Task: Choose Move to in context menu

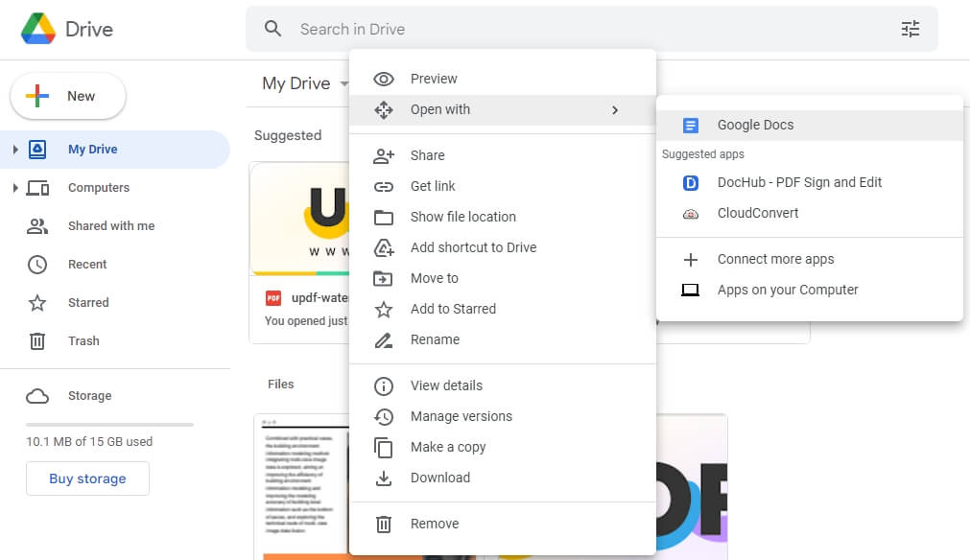Action: tap(503, 278)
